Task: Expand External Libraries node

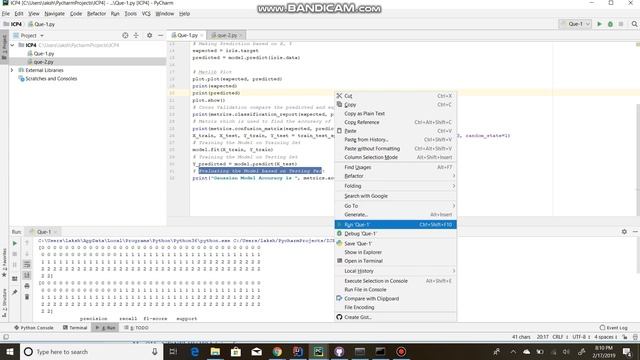Action: coord(12,70)
